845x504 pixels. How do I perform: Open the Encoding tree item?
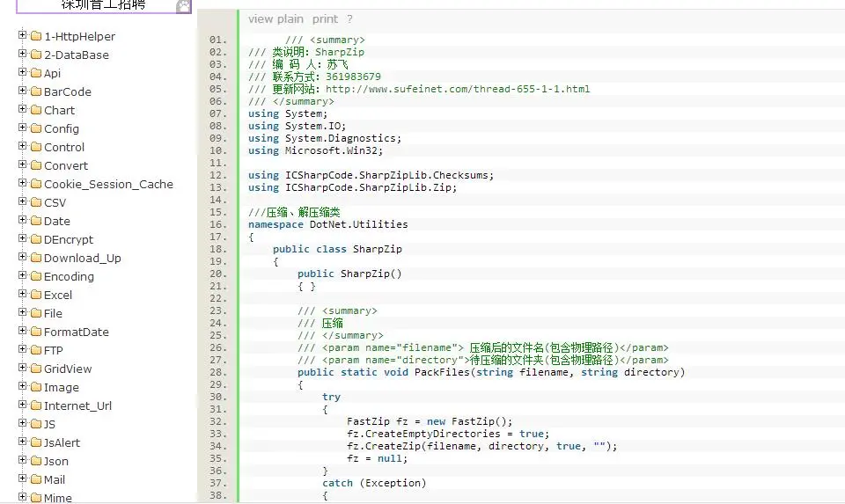[x=69, y=276]
